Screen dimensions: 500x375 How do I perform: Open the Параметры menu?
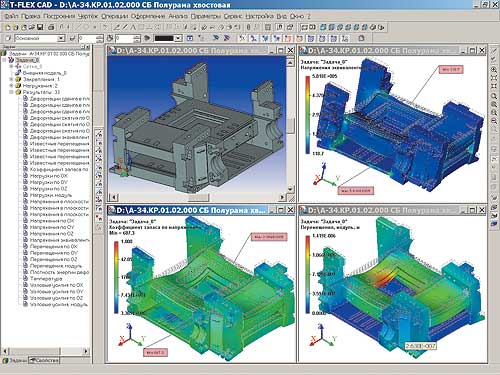[x=206, y=16]
